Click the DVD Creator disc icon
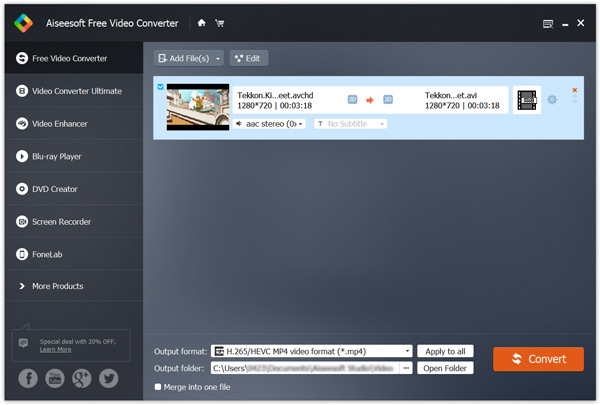Viewport: 600px width, 405px height. [22, 189]
